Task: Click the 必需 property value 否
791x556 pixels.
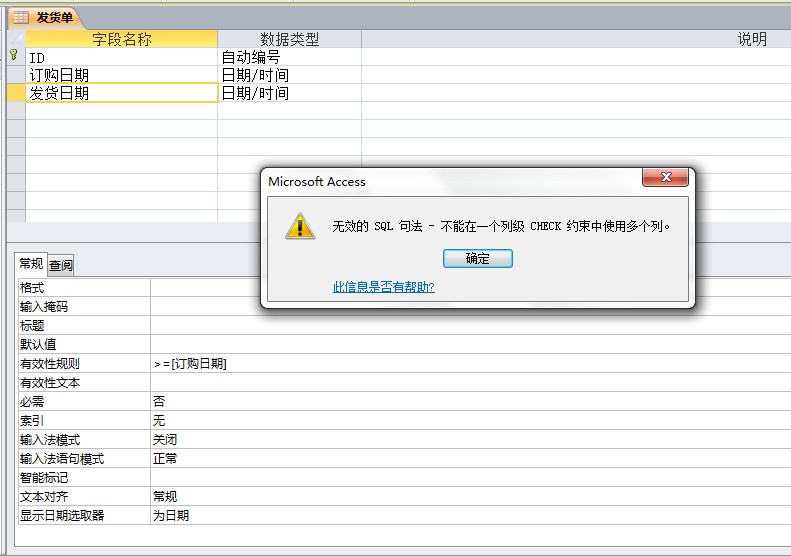Action: (471, 402)
